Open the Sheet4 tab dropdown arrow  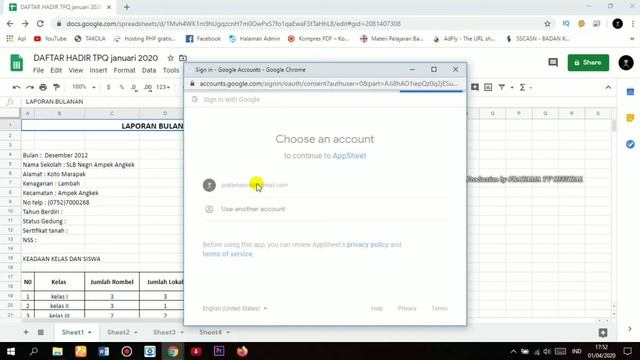click(228, 333)
